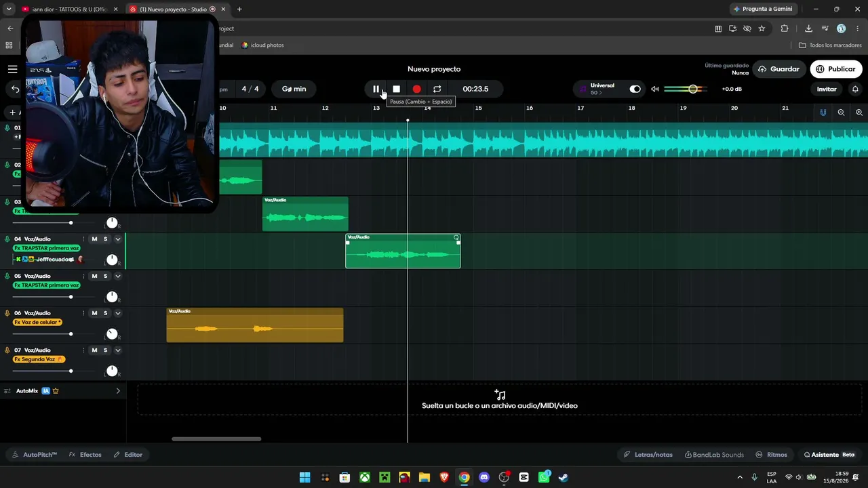Open track 07 three-dot menu
This screenshot has height=488, width=868.
(83, 350)
